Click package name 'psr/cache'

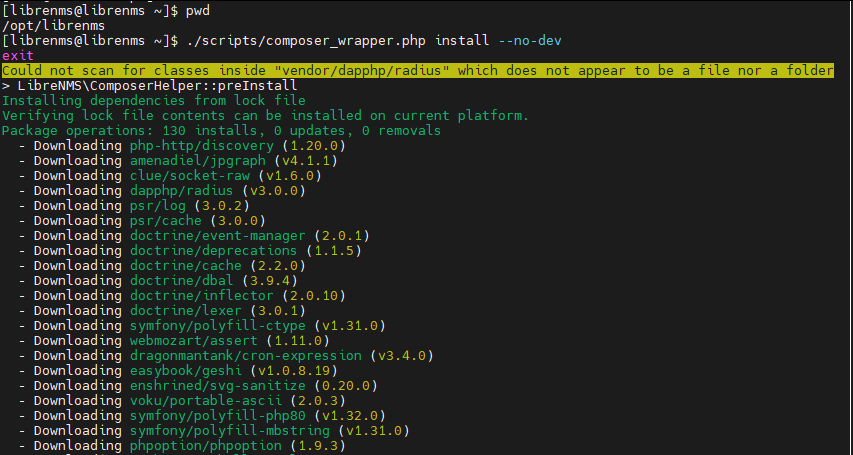click(165, 220)
